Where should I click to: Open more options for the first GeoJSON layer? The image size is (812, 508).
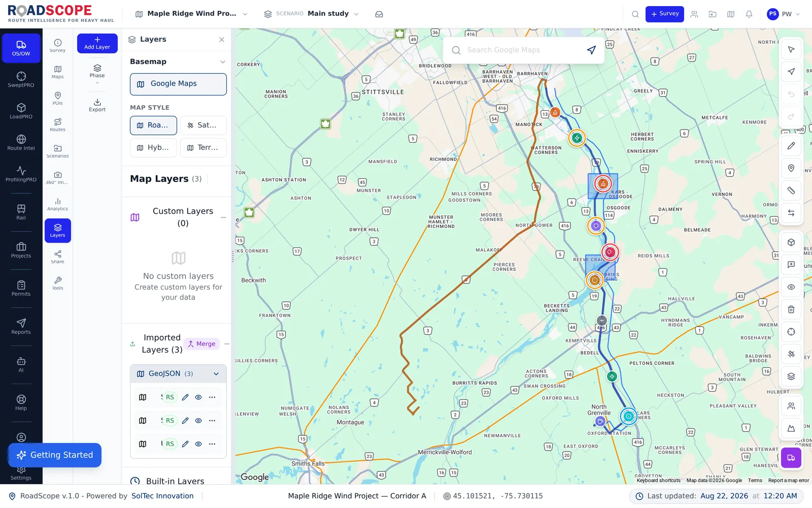pyautogui.click(x=212, y=397)
